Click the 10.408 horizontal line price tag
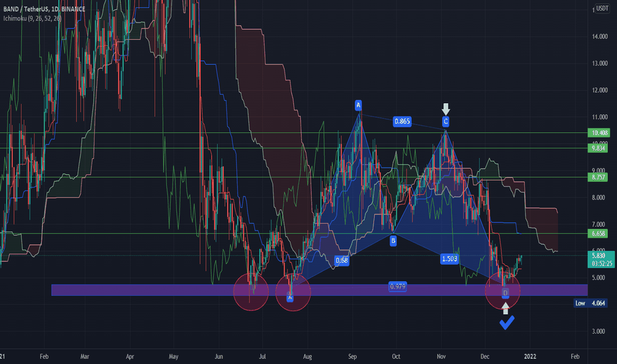Screen dimensions: 617x364 [x=598, y=132]
